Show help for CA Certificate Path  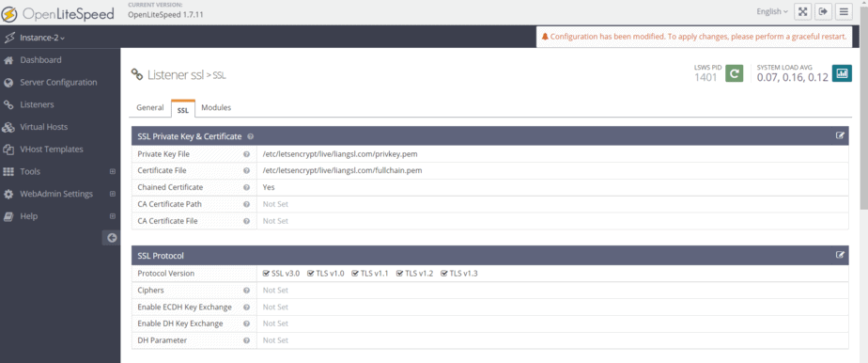point(247,204)
